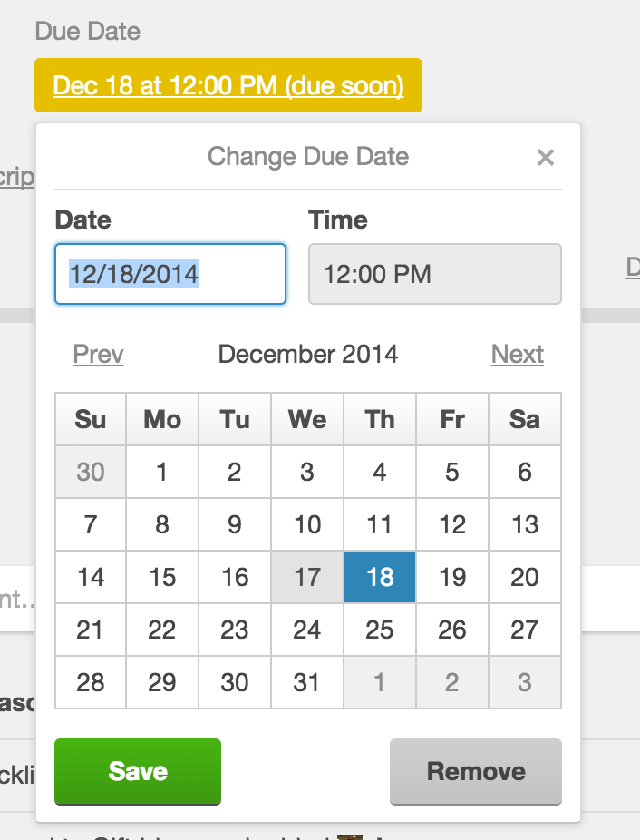Choose December 7 as due date
Image resolution: width=640 pixels, height=840 pixels.
(90, 524)
